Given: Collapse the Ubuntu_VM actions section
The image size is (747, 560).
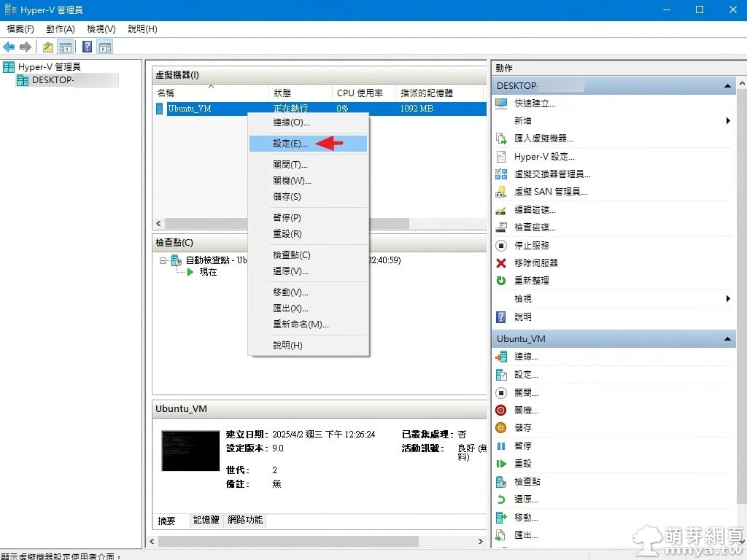Looking at the screenshot, I should coord(727,339).
